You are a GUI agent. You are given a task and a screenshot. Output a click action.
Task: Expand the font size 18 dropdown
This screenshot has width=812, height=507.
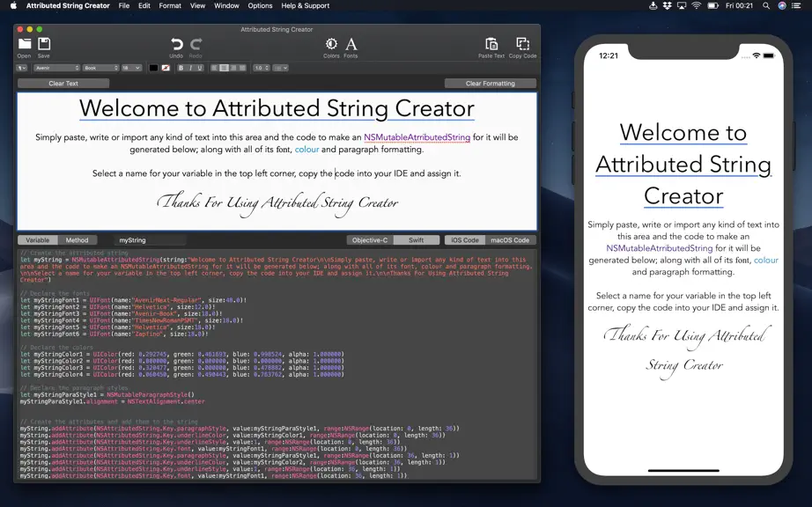coord(131,68)
